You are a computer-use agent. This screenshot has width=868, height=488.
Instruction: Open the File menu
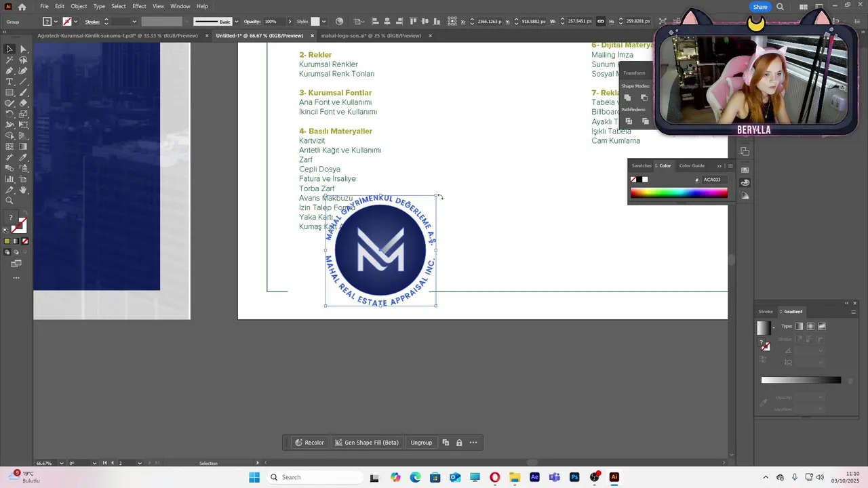(x=44, y=6)
